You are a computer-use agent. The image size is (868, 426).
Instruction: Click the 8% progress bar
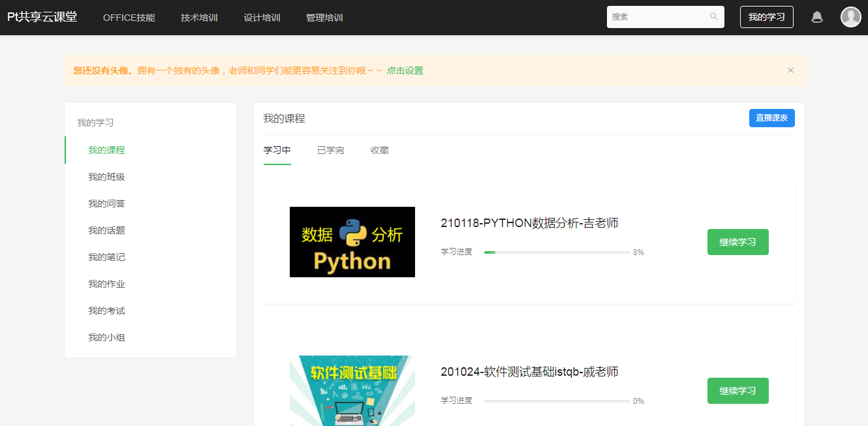click(x=557, y=252)
